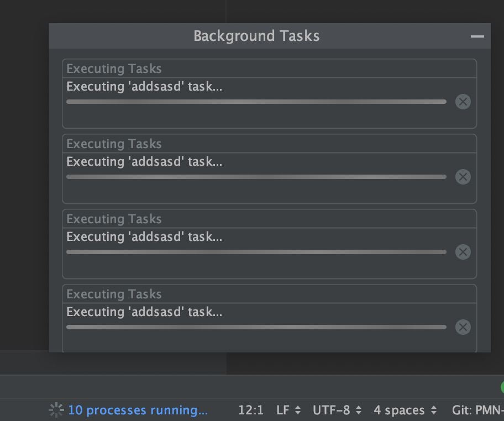This screenshot has height=421, width=504.
Task: Click the green status indicator at right edge
Action: pyautogui.click(x=502, y=387)
